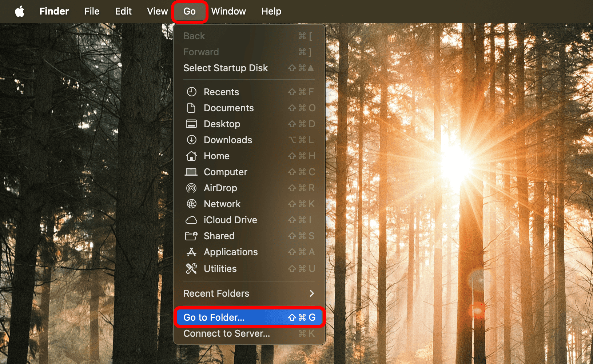The height and width of the screenshot is (364, 593).
Task: Click the Utilities tools icon
Action: 191,269
